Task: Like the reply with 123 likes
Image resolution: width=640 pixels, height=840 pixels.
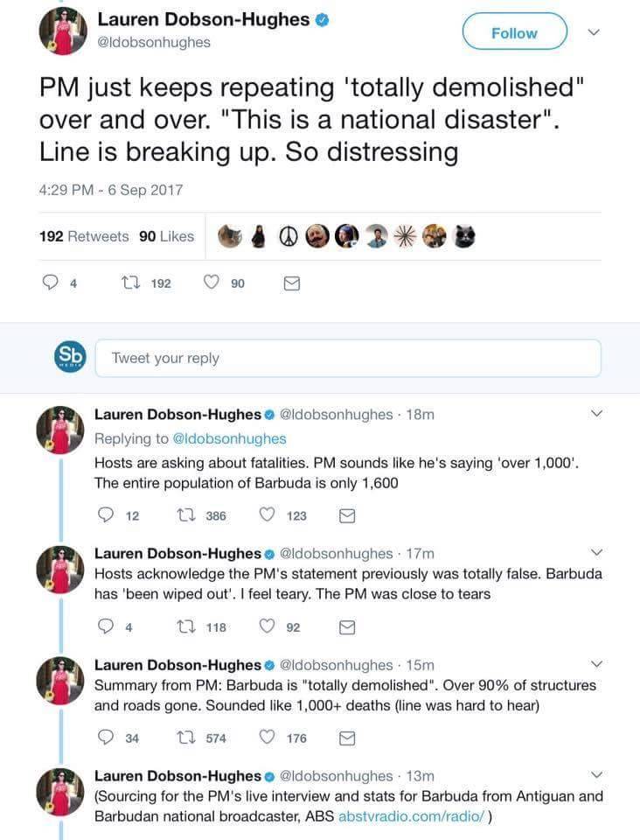Action: coord(268,515)
